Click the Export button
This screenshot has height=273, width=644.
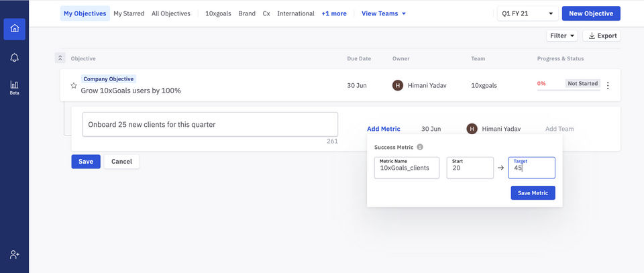point(601,36)
